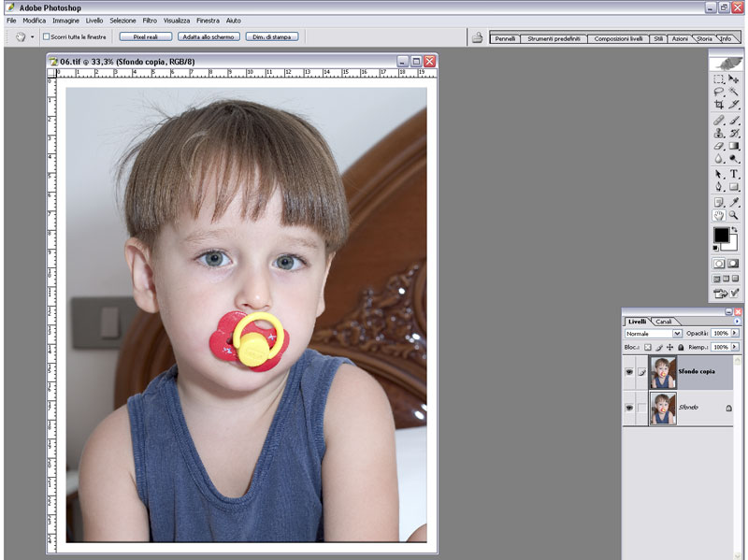Click the Pixel reali button
Viewport: 748px width, 560px height.
point(145,37)
